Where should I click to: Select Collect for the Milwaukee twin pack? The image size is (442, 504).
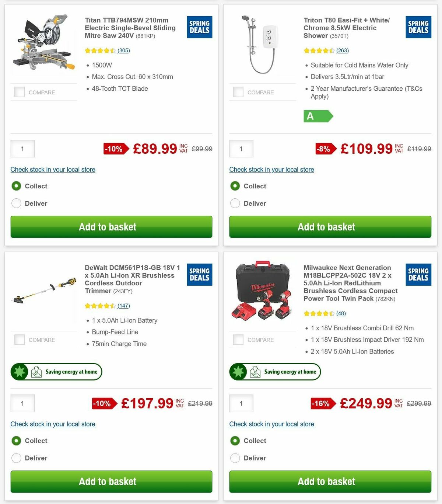(x=235, y=441)
